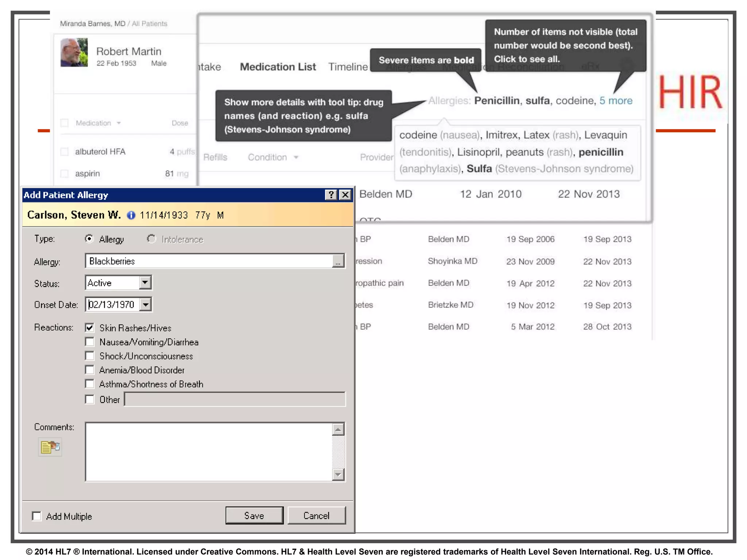Switch to the Timeline tab

pos(348,67)
